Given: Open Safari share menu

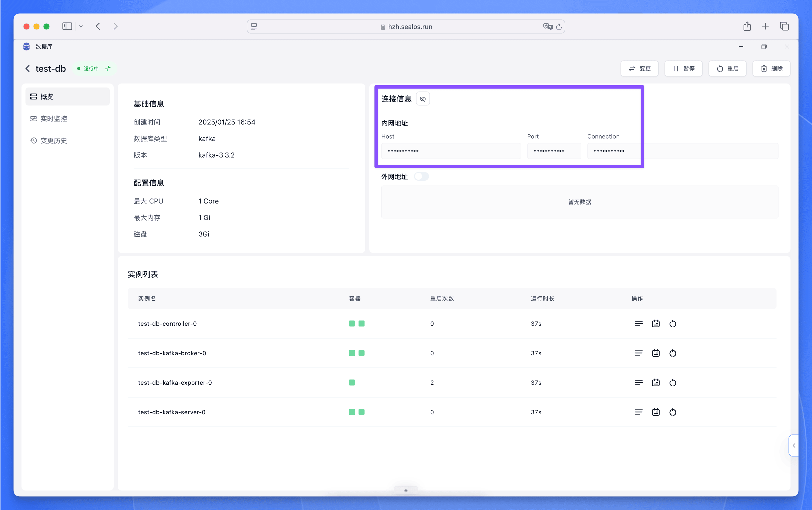Looking at the screenshot, I should [747, 26].
